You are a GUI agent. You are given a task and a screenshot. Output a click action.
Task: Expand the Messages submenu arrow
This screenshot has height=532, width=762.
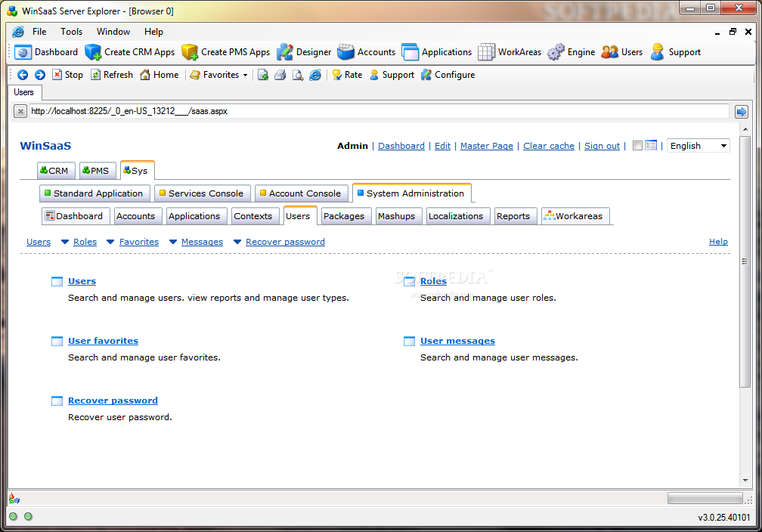[172, 242]
